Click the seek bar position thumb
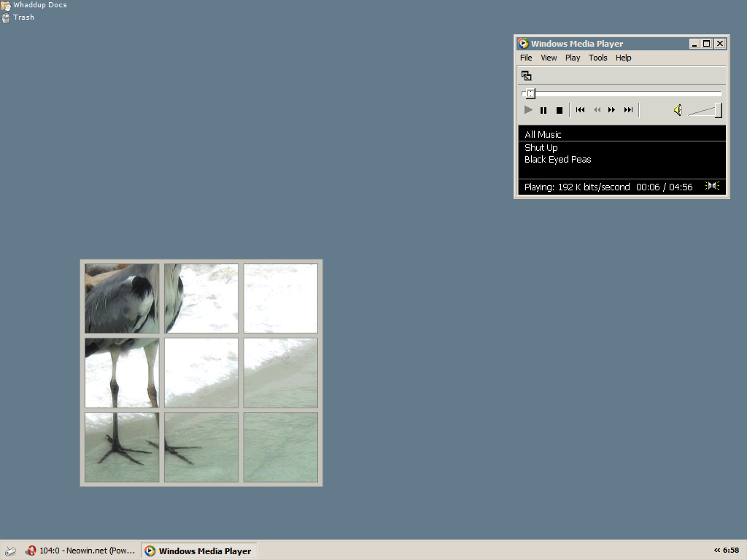The height and width of the screenshot is (560, 747). [530, 93]
